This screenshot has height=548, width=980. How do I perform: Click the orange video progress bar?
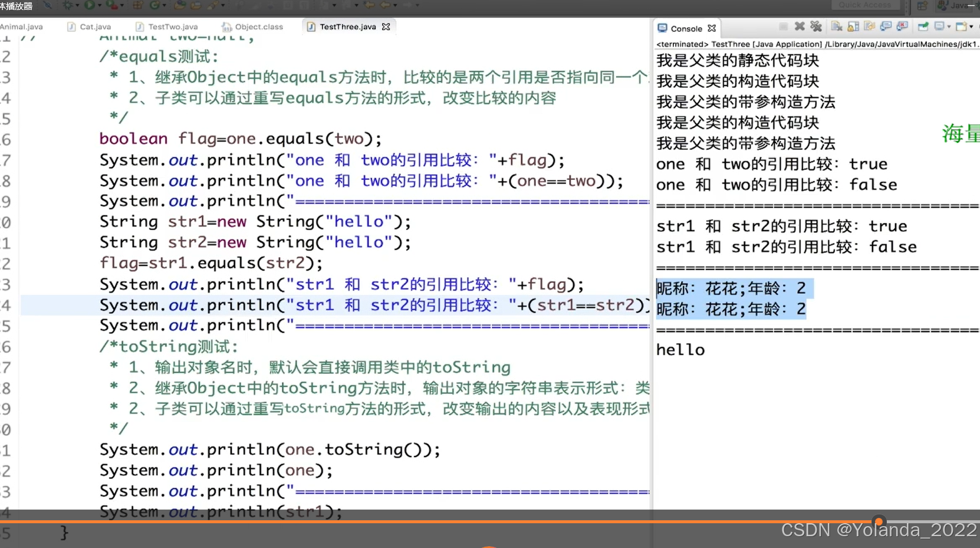tap(439, 522)
